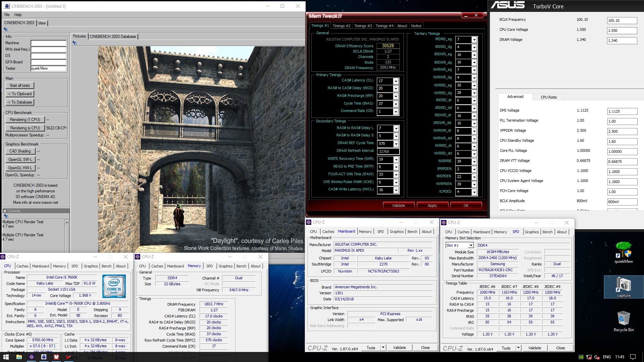644x362 pixels.
Task: Open File Explorer from the taskbar
Action: [x=19, y=357]
